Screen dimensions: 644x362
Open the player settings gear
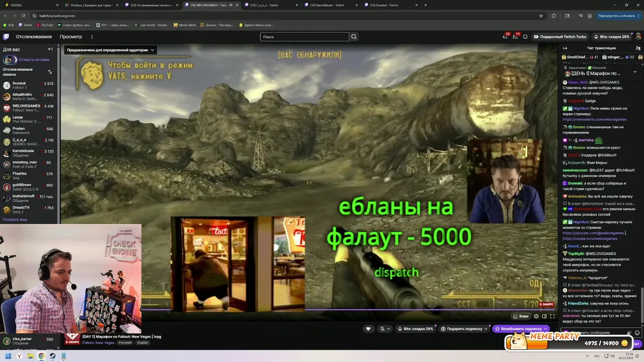536,316
